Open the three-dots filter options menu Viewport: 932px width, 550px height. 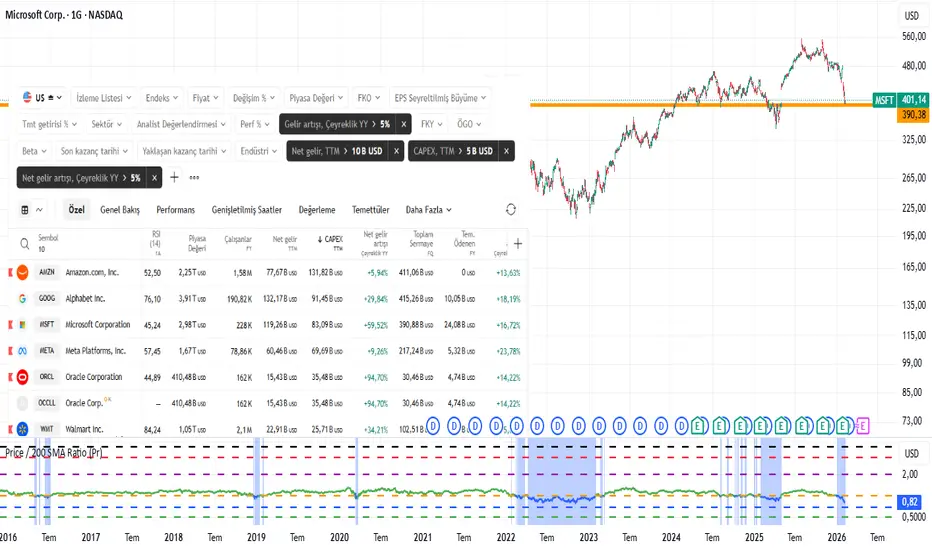[x=194, y=177]
